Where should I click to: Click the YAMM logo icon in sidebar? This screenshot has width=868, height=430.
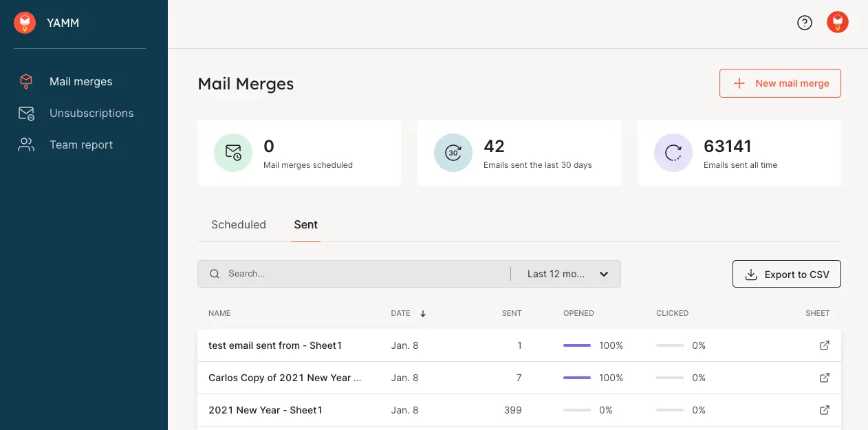(25, 23)
